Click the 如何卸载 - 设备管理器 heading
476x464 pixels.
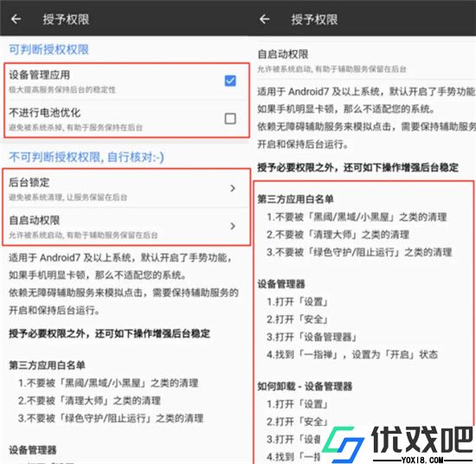(305, 386)
